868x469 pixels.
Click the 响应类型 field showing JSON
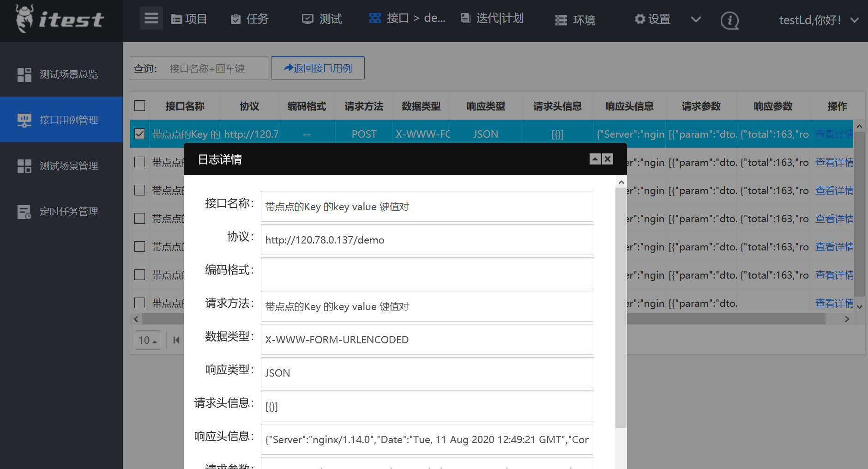coord(427,373)
